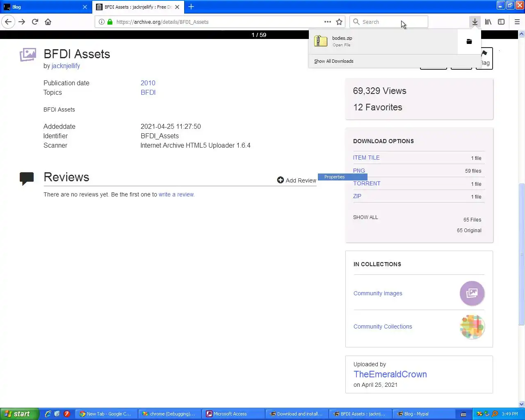This screenshot has width=525, height=420.
Task: Bookmark this page with the star icon
Action: 339,22
